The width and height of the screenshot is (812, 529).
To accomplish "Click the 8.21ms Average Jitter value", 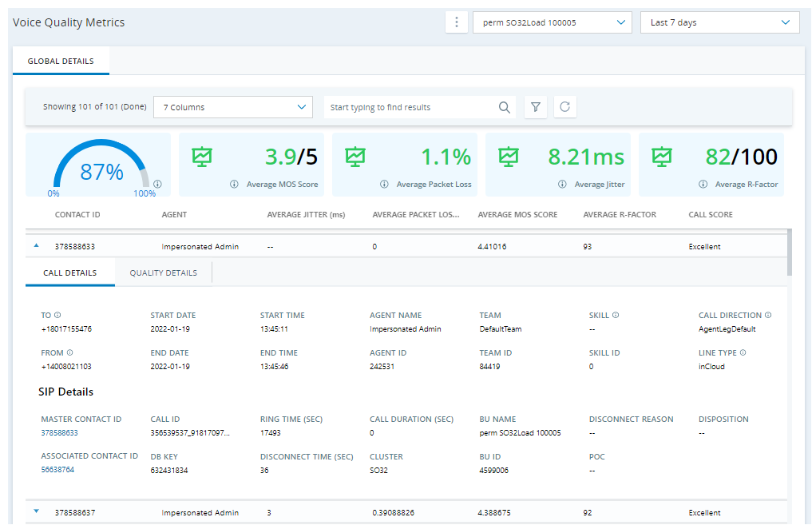I will pyautogui.click(x=586, y=157).
